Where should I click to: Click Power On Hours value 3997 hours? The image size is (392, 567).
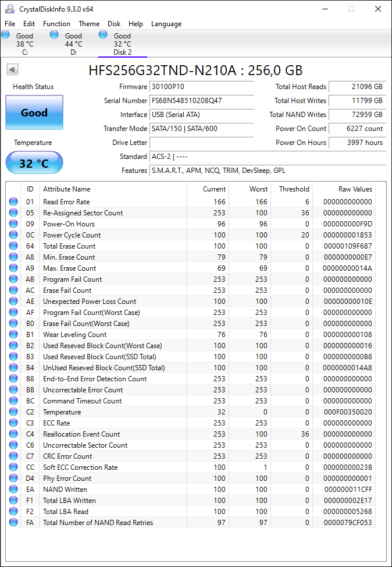click(x=357, y=143)
